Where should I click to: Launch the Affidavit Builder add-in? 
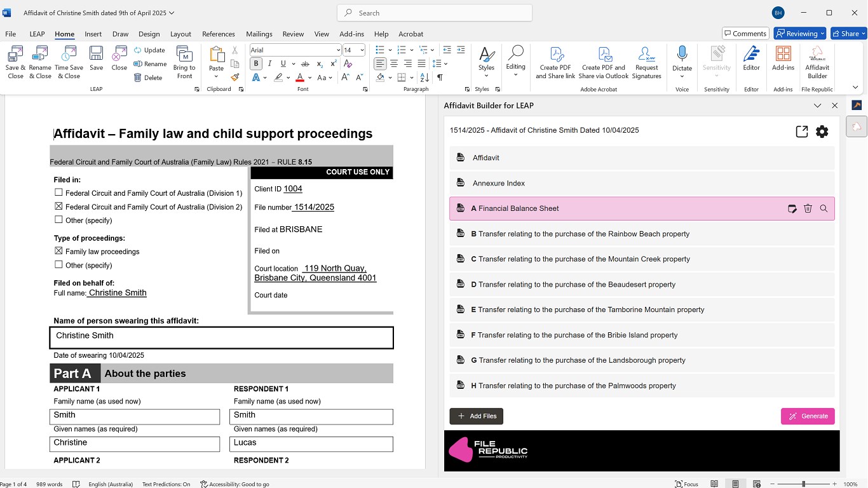tap(817, 62)
